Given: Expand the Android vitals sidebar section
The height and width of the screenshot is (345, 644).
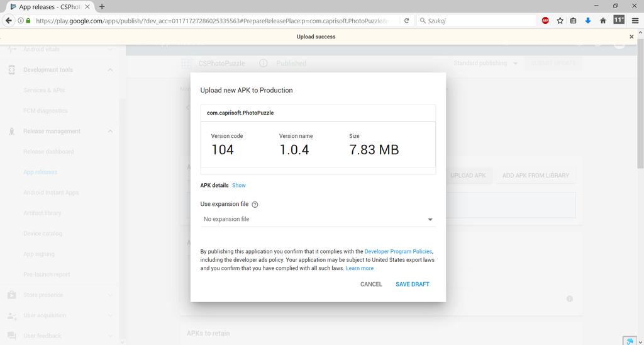Looking at the screenshot, I should (110, 49).
